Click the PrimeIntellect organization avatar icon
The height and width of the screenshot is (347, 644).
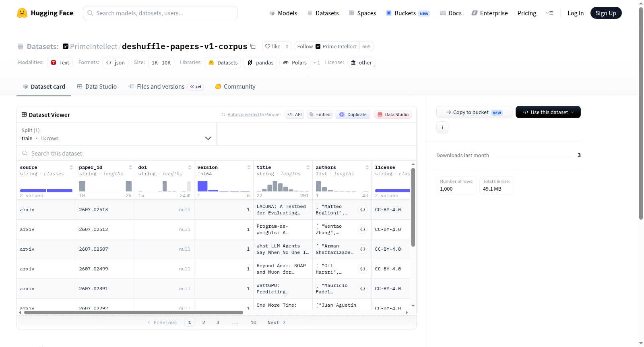[66, 46]
